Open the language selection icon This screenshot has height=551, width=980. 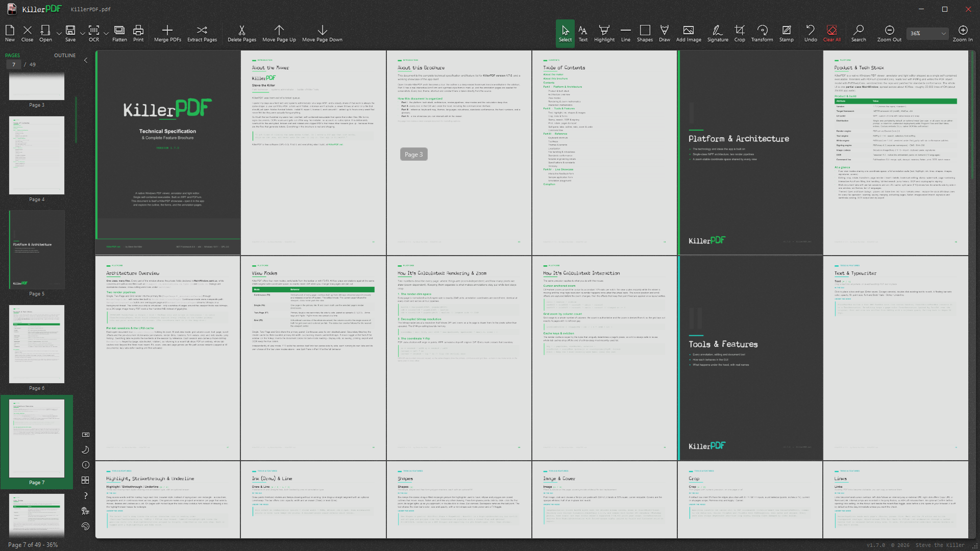85,511
